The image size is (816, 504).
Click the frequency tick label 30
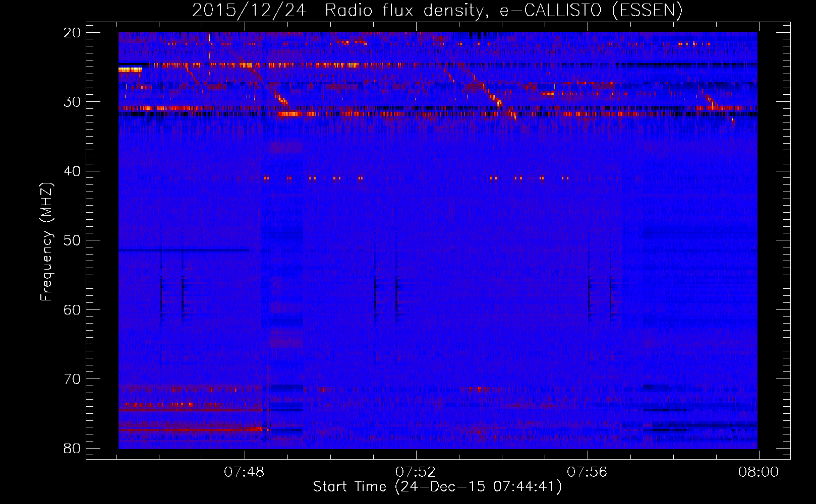point(73,102)
